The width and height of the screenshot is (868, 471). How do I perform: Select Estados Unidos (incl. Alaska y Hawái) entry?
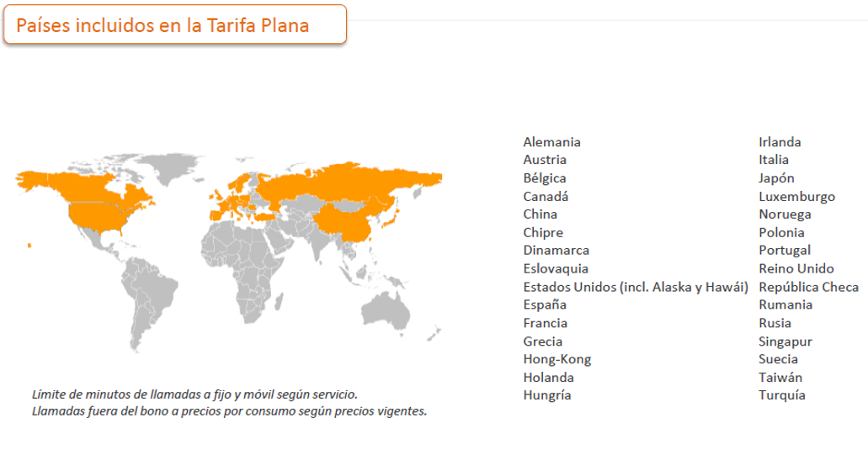click(x=636, y=287)
